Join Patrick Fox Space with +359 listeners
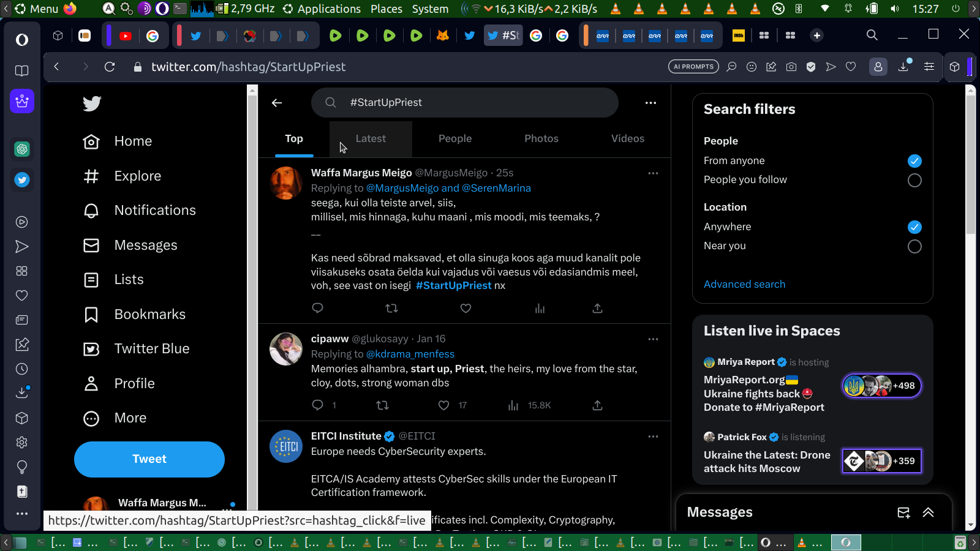980x551 pixels. pyautogui.click(x=882, y=461)
